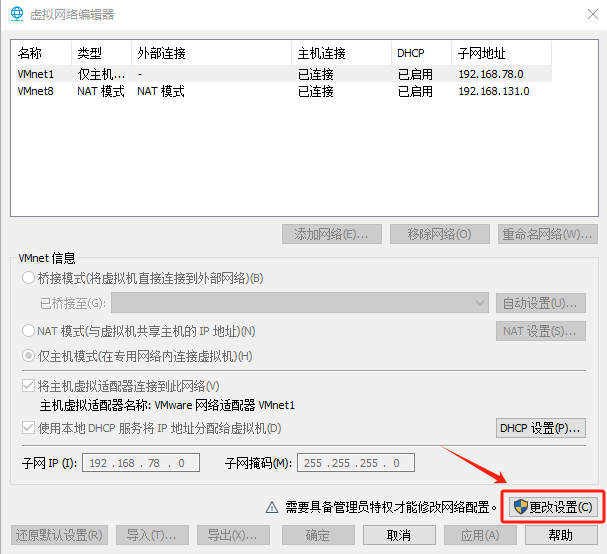Click the 类型 column header

[x=101, y=53]
